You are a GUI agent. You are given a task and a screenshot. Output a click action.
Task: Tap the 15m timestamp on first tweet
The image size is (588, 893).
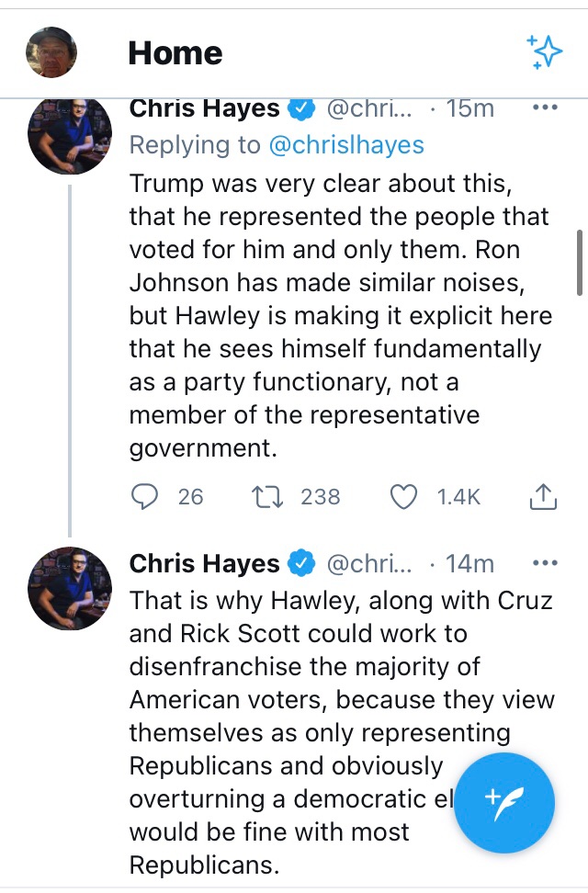tap(469, 108)
